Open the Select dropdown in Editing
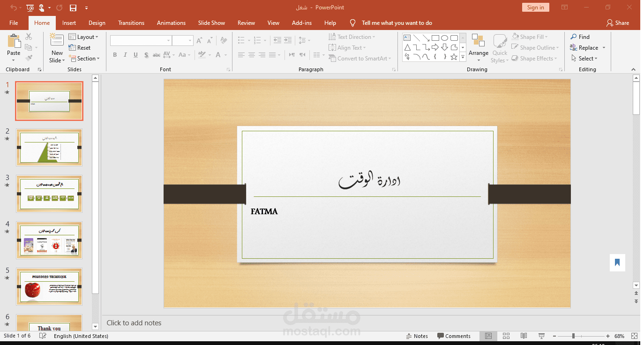The image size is (644, 345). [x=584, y=58]
